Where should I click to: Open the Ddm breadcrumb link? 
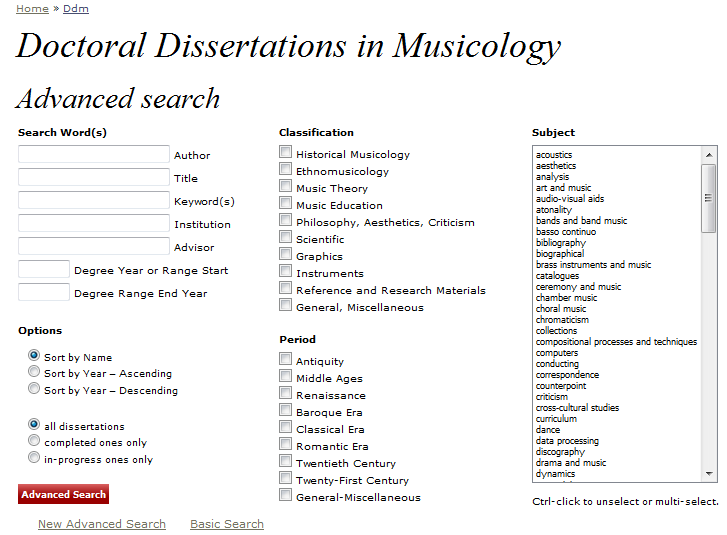point(76,9)
